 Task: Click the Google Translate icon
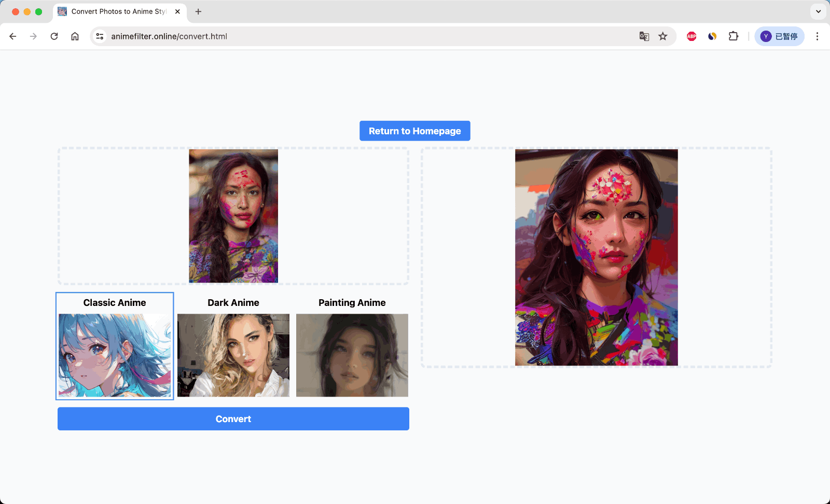[644, 36]
